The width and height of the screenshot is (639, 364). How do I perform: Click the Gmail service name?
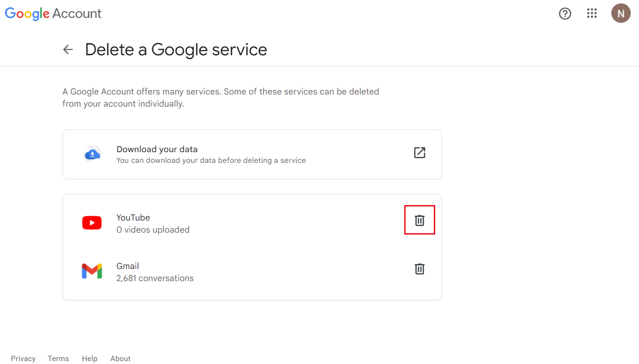[x=128, y=266]
